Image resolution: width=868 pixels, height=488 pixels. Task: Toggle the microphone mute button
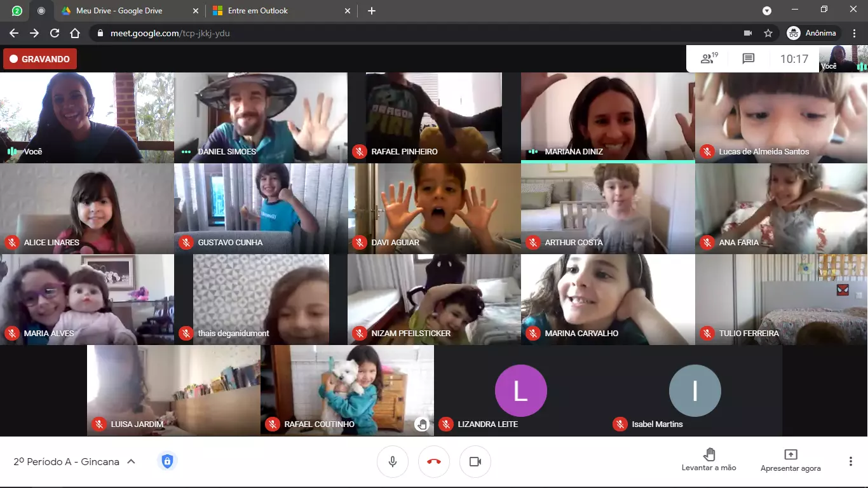point(393,461)
